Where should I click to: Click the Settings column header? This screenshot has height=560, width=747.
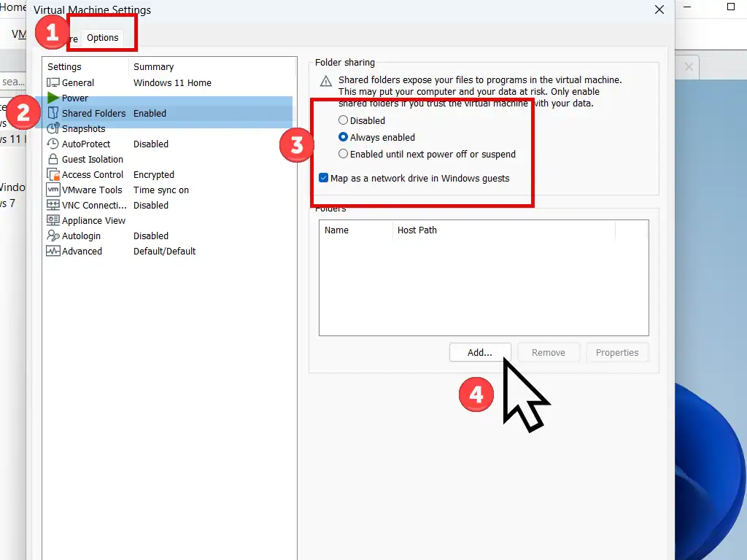click(86, 66)
